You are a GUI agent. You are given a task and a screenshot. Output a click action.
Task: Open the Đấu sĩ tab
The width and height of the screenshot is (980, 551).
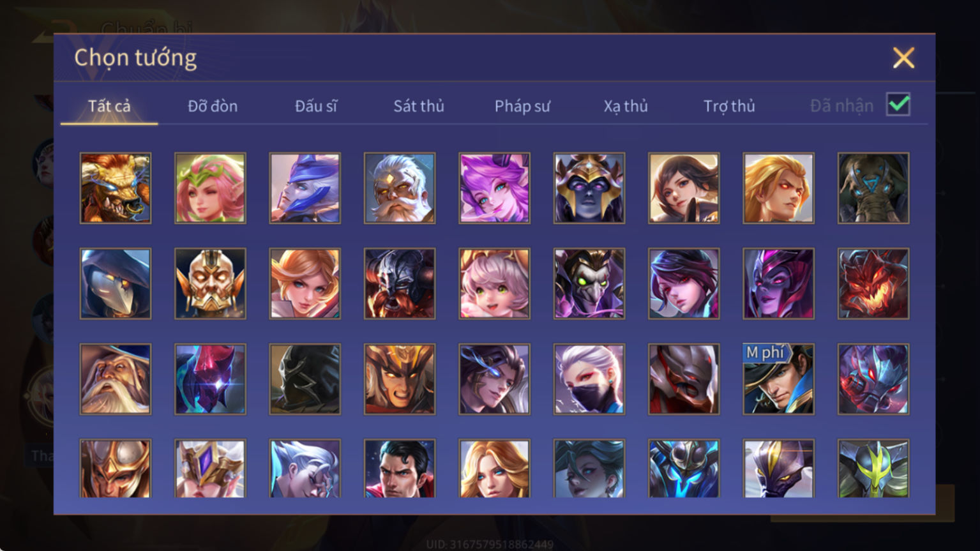tap(316, 106)
